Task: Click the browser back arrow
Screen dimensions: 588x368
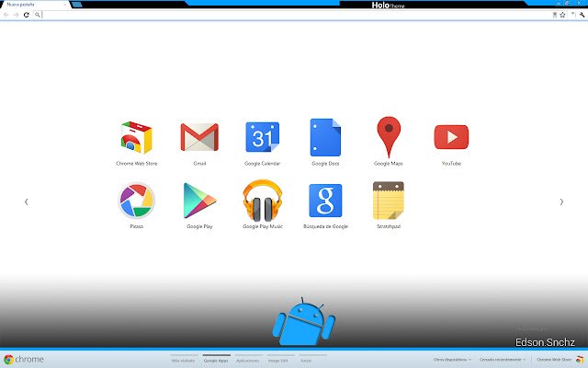Action: [x=6, y=15]
